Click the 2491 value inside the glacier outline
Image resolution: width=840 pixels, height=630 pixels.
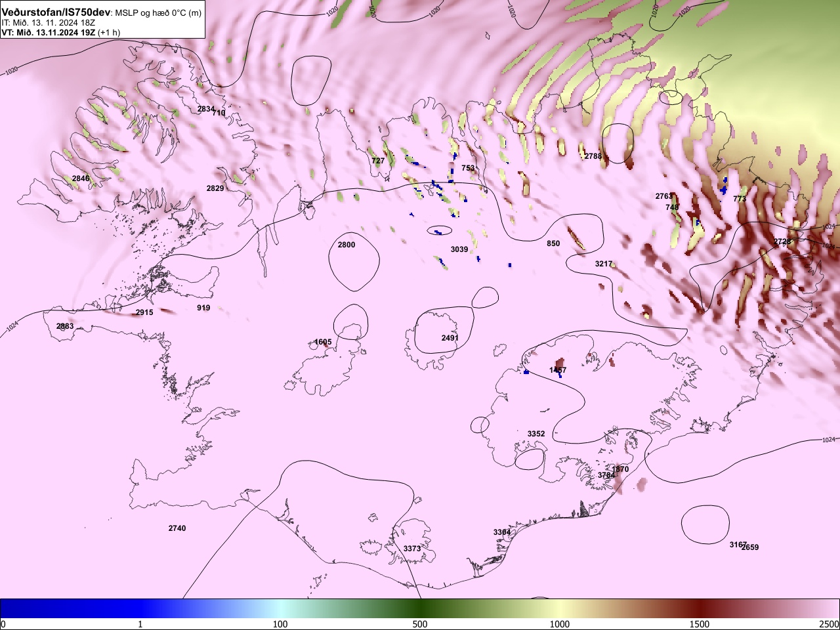(x=450, y=338)
